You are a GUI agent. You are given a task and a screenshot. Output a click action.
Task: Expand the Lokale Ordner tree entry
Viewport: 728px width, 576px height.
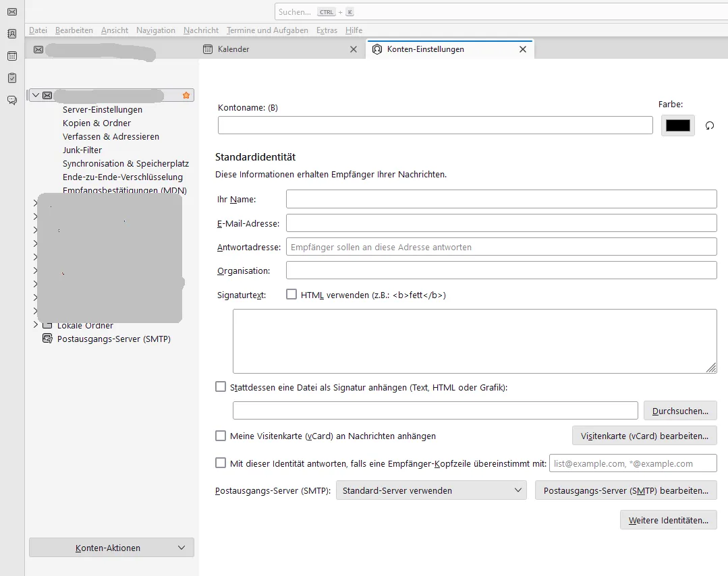click(36, 325)
